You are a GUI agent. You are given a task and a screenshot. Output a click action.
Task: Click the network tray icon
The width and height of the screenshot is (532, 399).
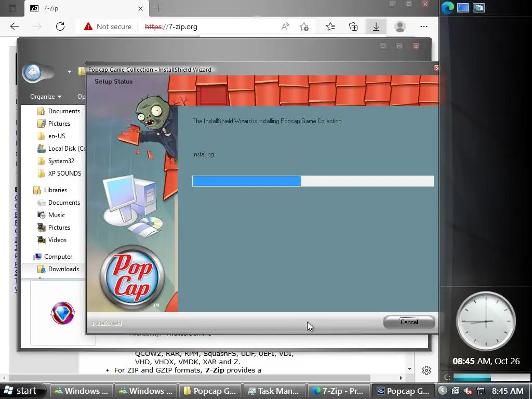[480, 391]
